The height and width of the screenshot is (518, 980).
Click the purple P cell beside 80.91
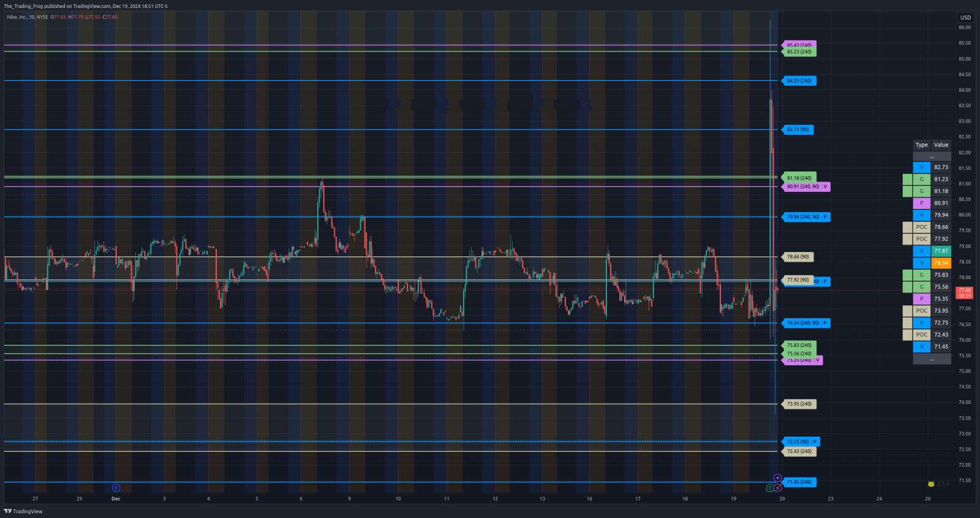[x=922, y=204]
